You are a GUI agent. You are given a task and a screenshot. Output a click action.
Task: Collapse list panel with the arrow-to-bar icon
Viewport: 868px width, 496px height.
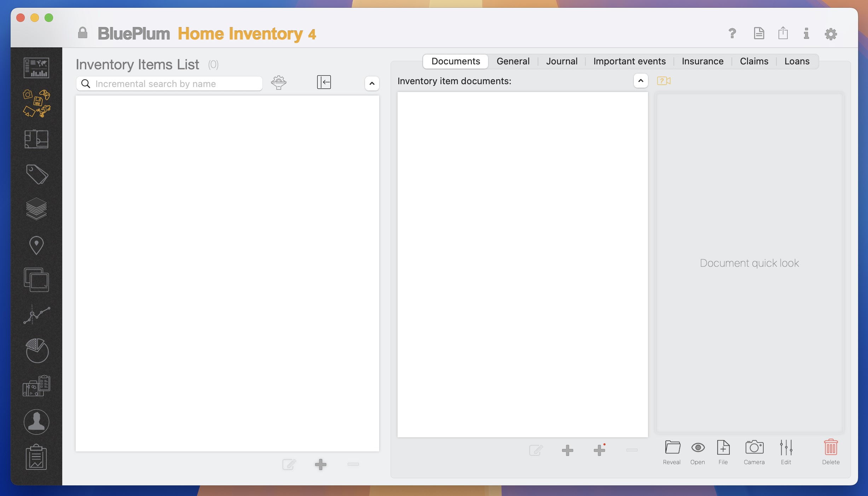324,82
